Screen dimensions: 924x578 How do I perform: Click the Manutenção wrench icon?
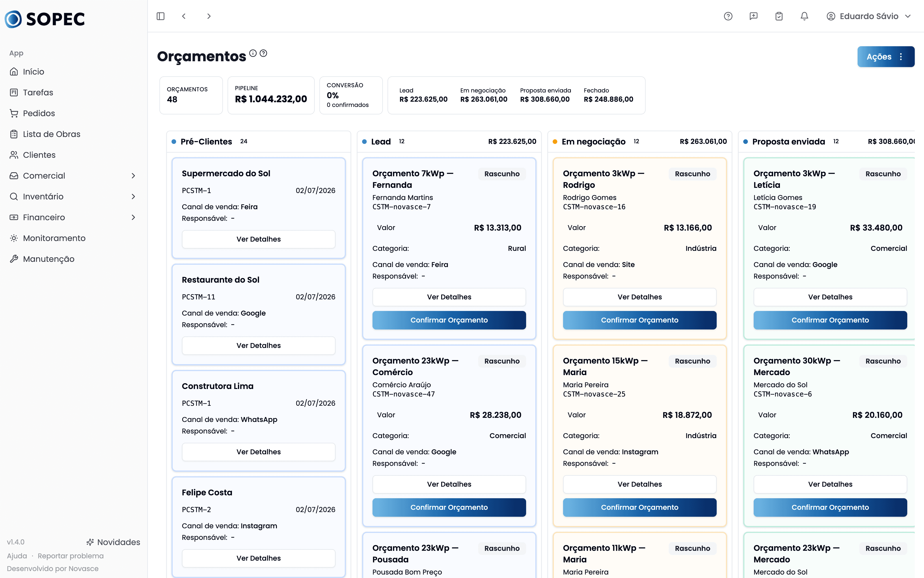pos(14,259)
